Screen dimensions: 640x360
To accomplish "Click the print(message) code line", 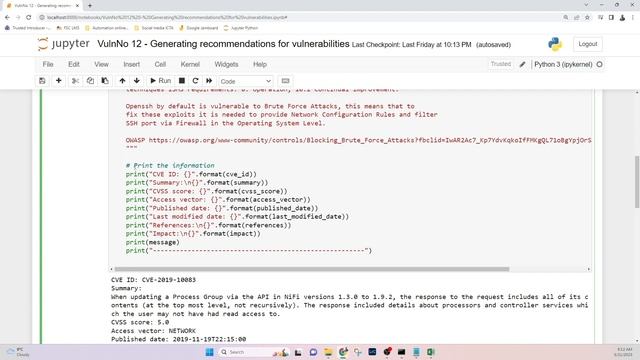I will click(152, 242).
